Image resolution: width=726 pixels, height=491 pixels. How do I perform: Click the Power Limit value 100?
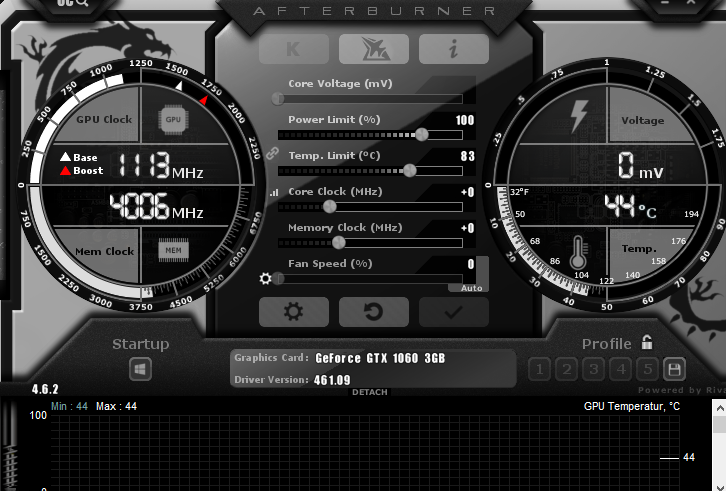[465, 120]
